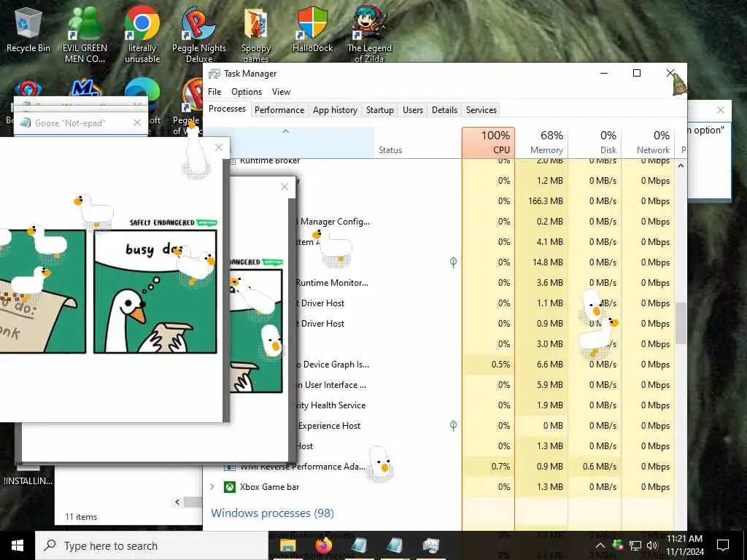
Task: Select the Task Manager taskbar icon
Action: (430, 545)
